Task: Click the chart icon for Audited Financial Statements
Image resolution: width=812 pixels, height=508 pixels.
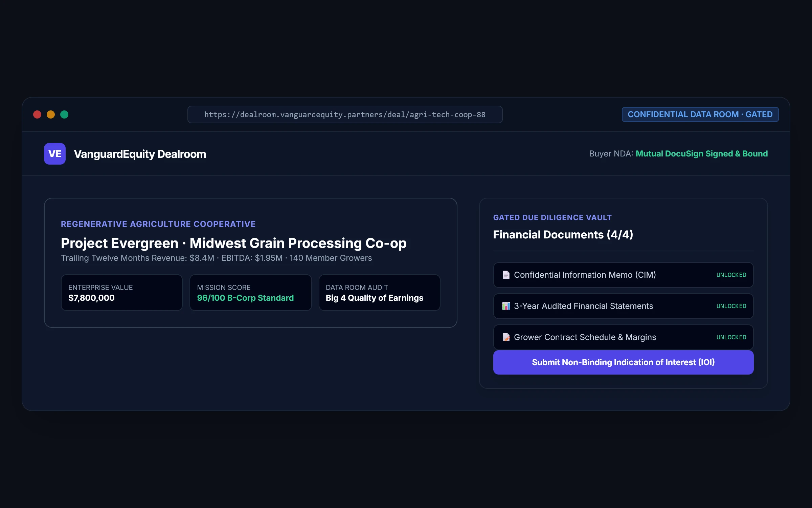Action: [506, 306]
